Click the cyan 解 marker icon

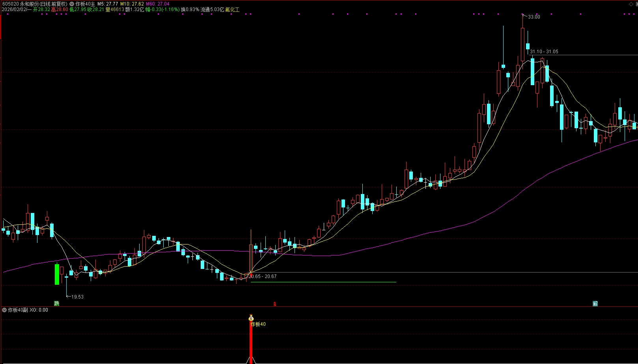595,303
